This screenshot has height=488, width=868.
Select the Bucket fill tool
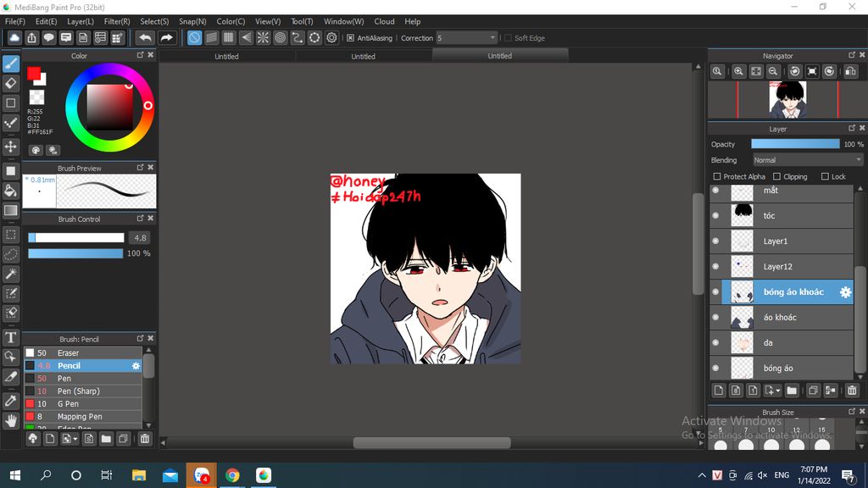click(x=11, y=191)
